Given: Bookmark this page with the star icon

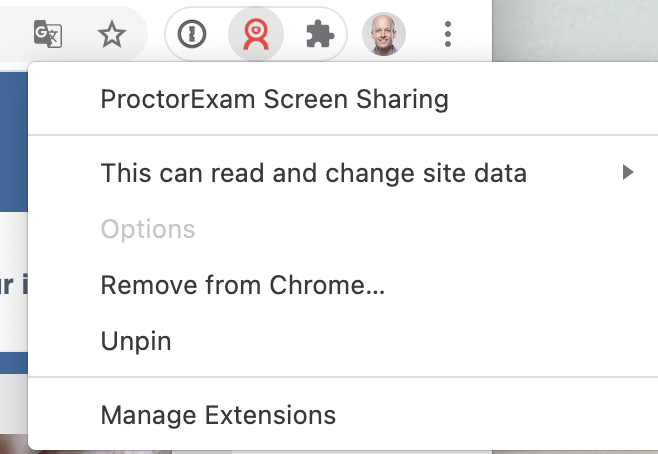Looking at the screenshot, I should (112, 34).
